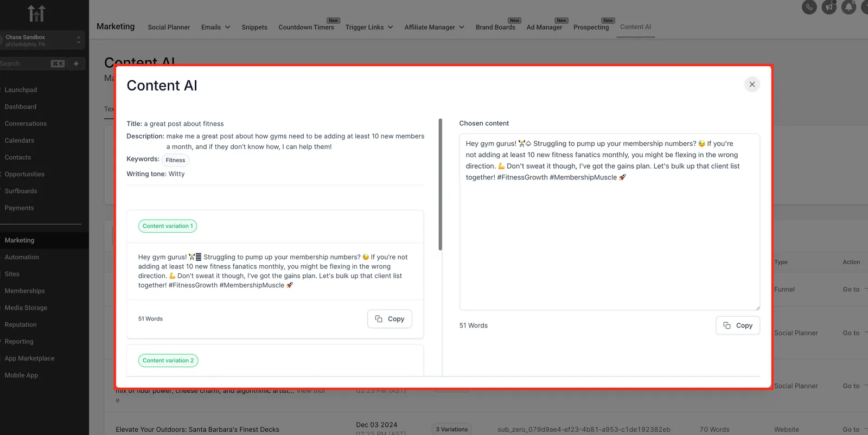Open Social Planner tab

[169, 27]
